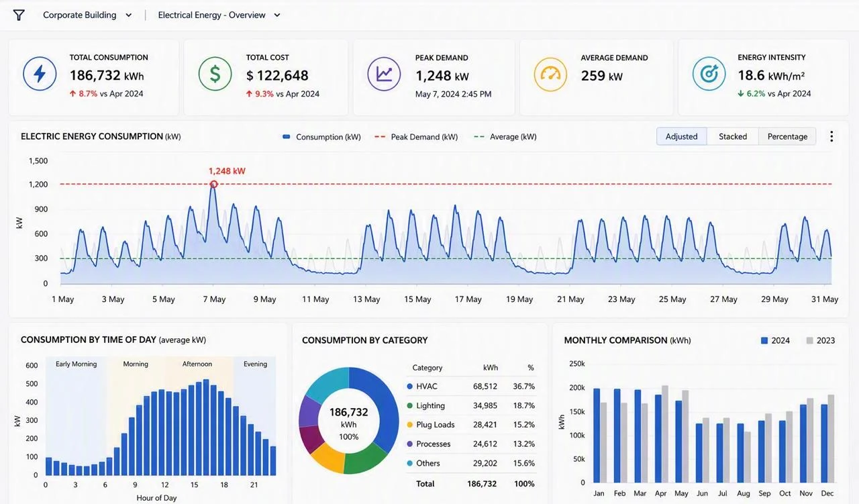The width and height of the screenshot is (859, 504).
Task: Click the % column header in category table
Action: pyautogui.click(x=531, y=368)
